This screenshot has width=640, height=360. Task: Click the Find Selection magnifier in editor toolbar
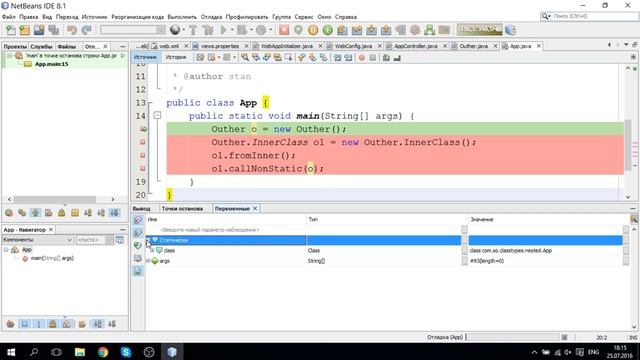pyautogui.click(x=245, y=58)
